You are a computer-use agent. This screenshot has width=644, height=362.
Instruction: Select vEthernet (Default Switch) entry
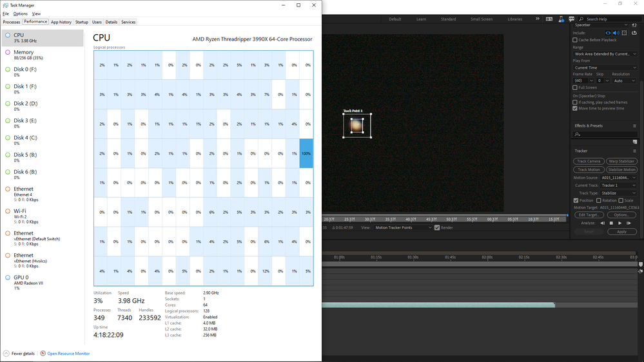(43, 238)
